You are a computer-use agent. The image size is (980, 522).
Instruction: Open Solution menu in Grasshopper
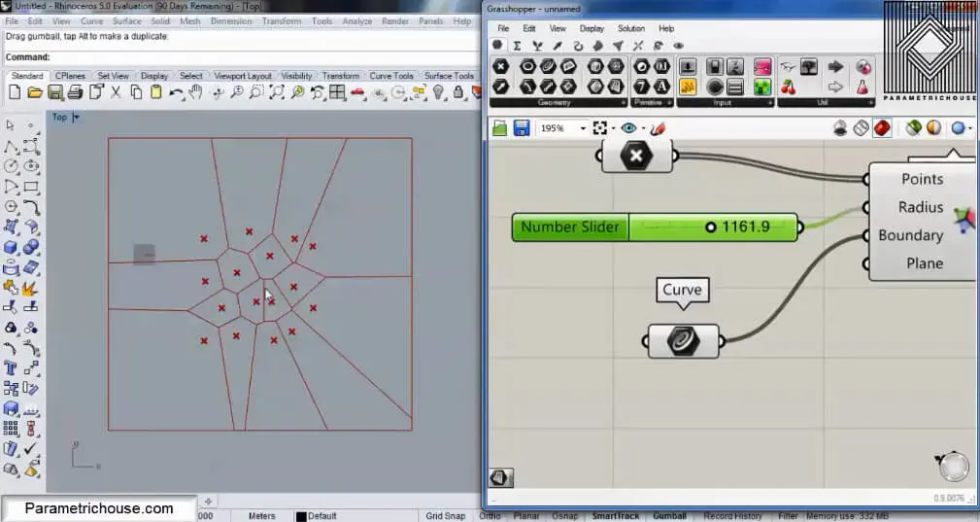(x=630, y=28)
